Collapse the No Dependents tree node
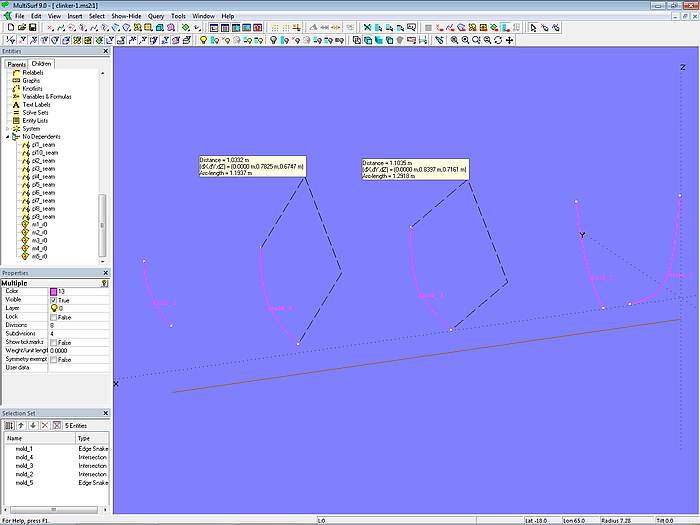 (8, 137)
